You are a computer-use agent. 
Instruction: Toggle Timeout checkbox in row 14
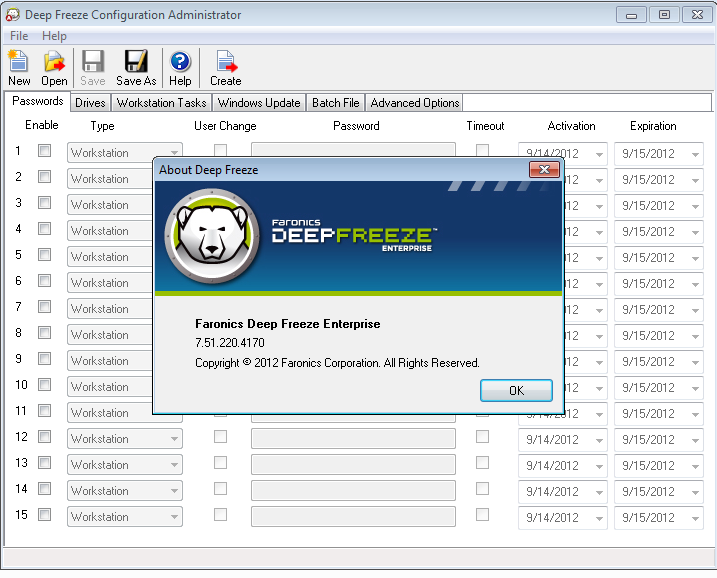[x=482, y=488]
